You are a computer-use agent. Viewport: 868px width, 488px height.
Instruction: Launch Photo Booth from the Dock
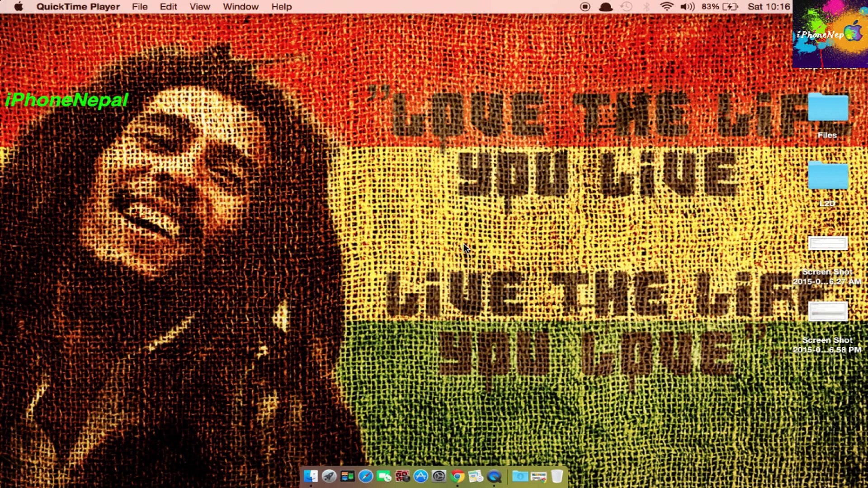[402, 476]
